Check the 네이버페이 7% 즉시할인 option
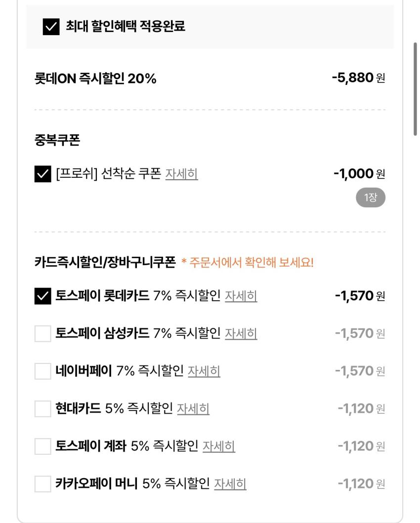420x523 pixels. point(42,371)
